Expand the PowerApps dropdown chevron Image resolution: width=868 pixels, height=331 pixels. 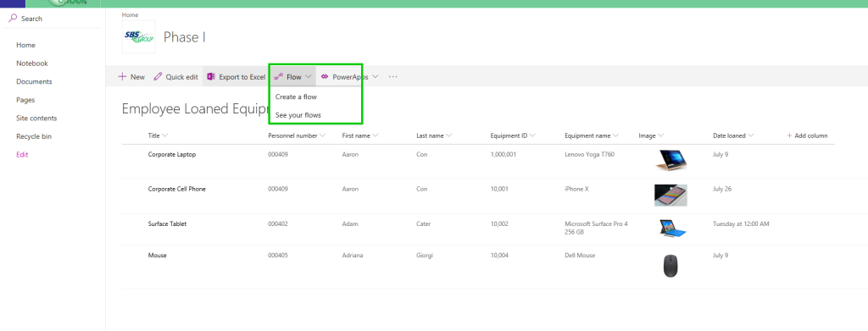tap(376, 77)
